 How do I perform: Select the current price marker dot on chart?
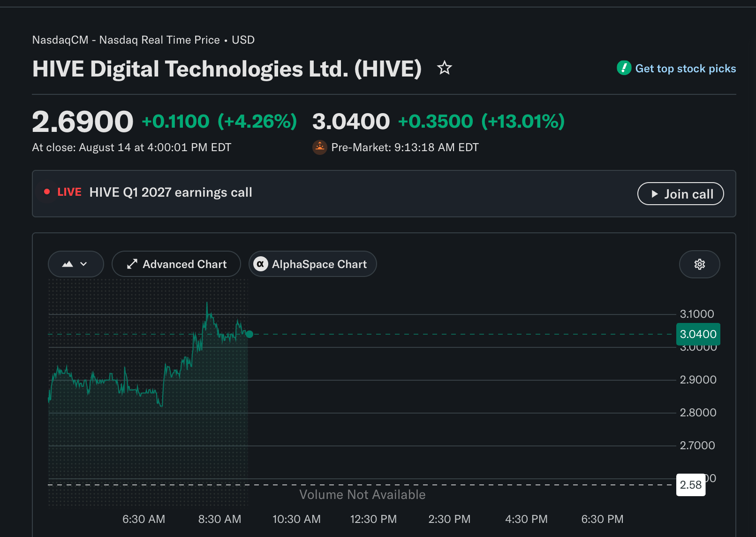[249, 334]
